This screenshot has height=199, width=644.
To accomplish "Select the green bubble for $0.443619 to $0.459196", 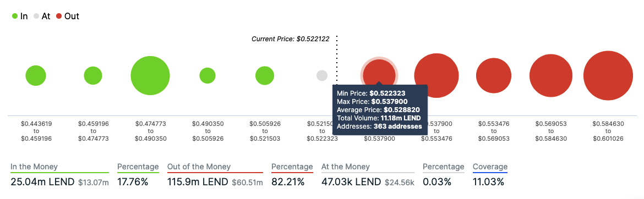I will pos(36,75).
